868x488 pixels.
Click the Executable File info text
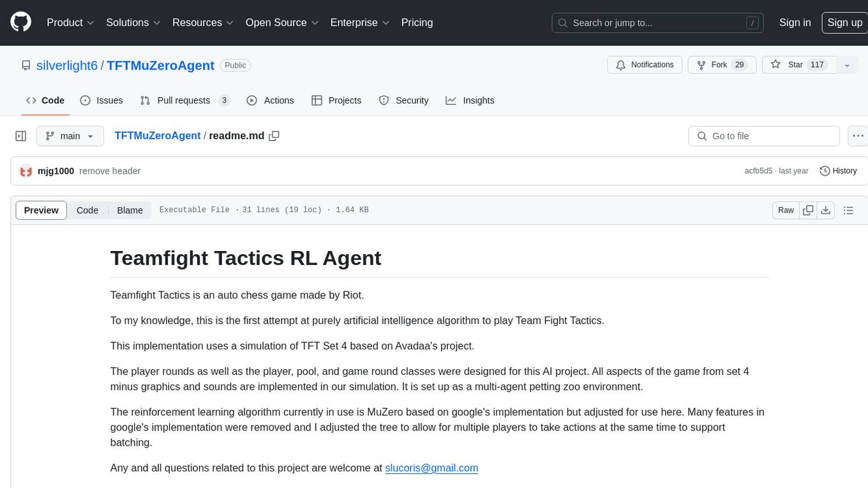[194, 210]
